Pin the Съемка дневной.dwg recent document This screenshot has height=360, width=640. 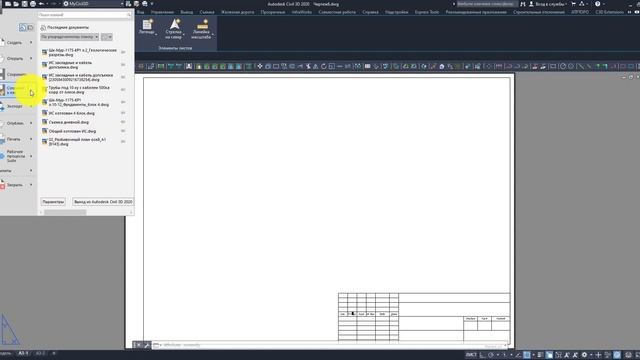pyautogui.click(x=123, y=122)
